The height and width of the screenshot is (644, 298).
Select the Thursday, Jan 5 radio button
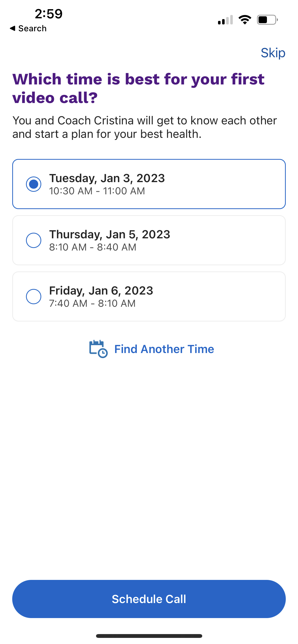[x=34, y=240]
